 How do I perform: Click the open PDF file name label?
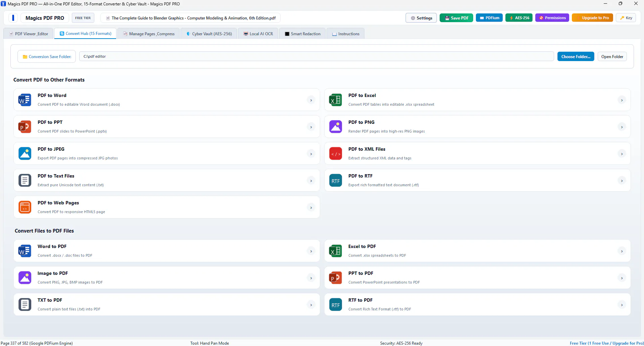(x=191, y=18)
